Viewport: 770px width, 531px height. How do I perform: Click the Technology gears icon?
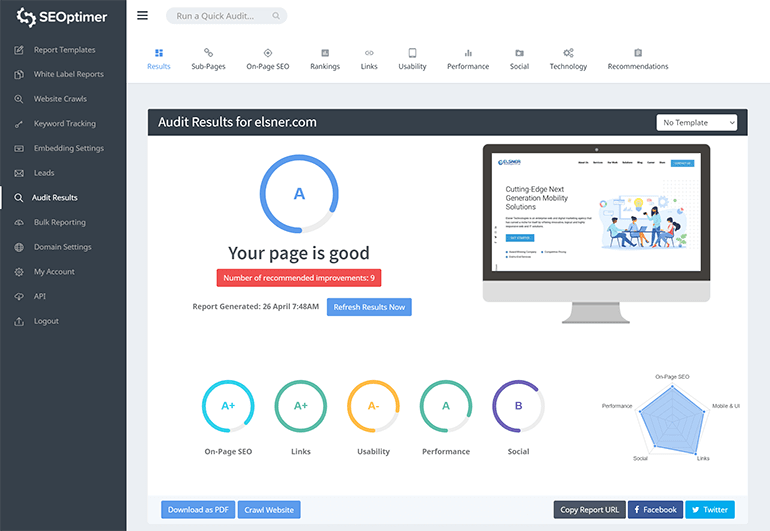pyautogui.click(x=568, y=53)
